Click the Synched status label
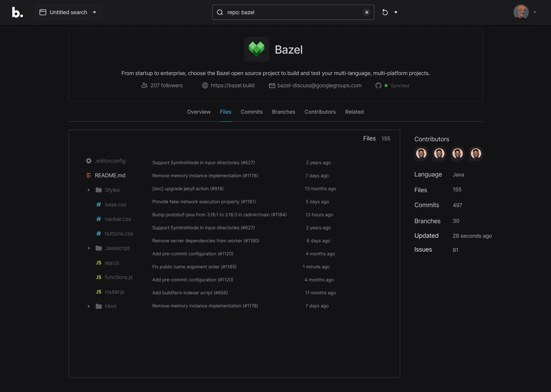The image size is (551, 392). point(400,86)
